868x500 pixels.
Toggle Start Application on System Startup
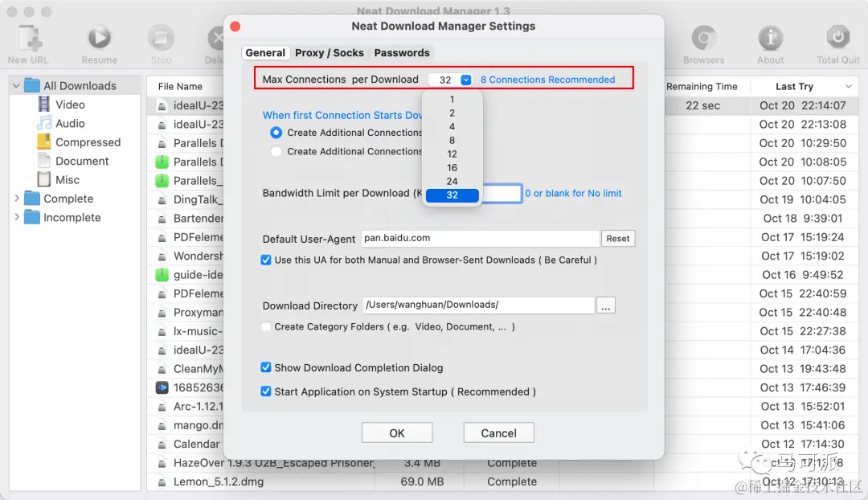click(266, 391)
